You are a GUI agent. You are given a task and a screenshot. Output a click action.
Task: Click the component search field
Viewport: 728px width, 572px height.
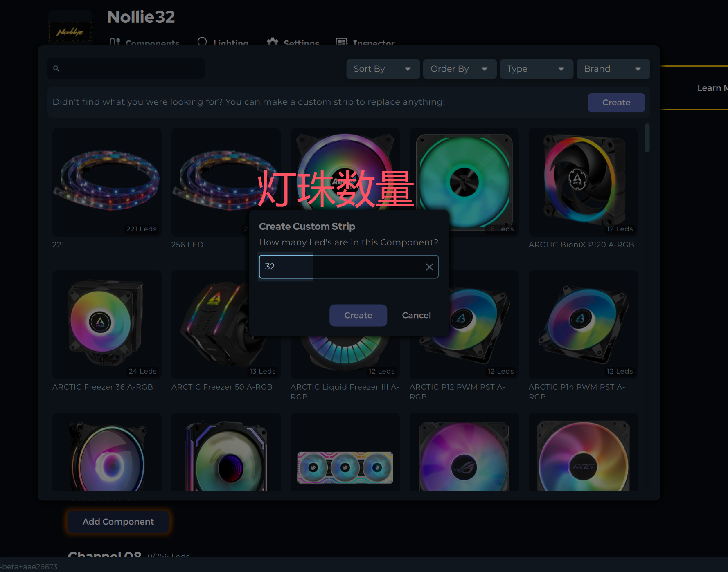(x=126, y=69)
